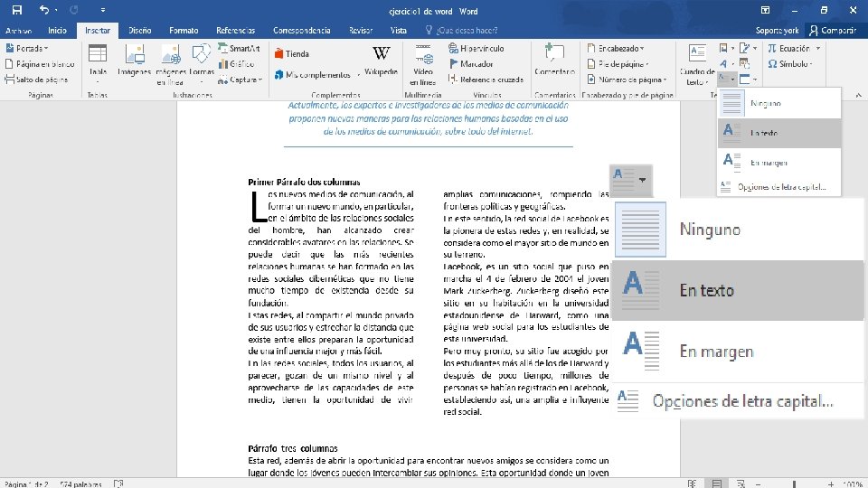Insert Vídeo en línea
The image size is (868, 488).
click(423, 63)
